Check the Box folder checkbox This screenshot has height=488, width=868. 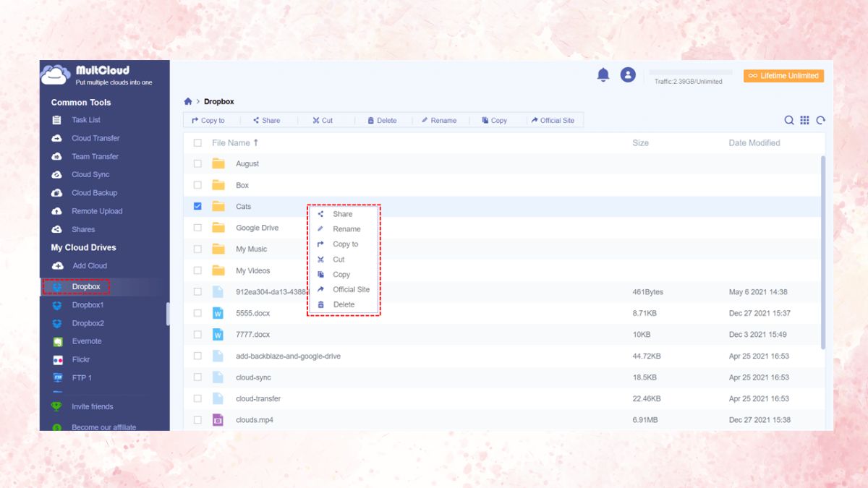coord(197,185)
